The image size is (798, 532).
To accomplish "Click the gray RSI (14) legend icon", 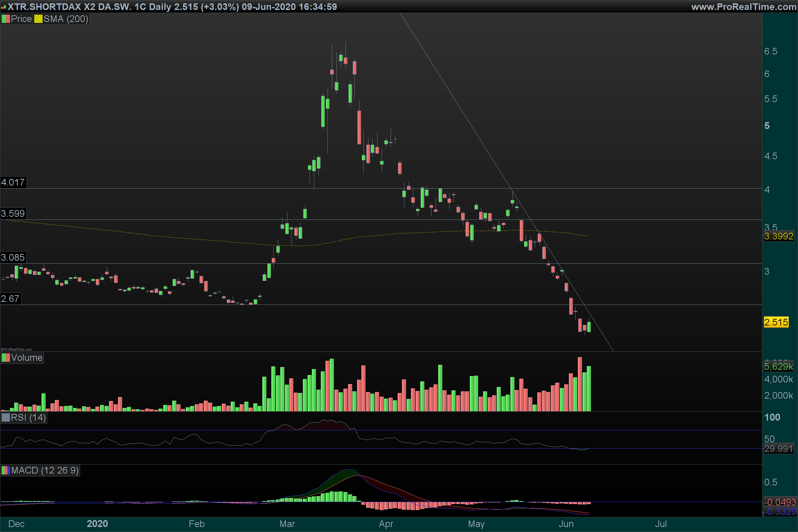I will 6,417.
